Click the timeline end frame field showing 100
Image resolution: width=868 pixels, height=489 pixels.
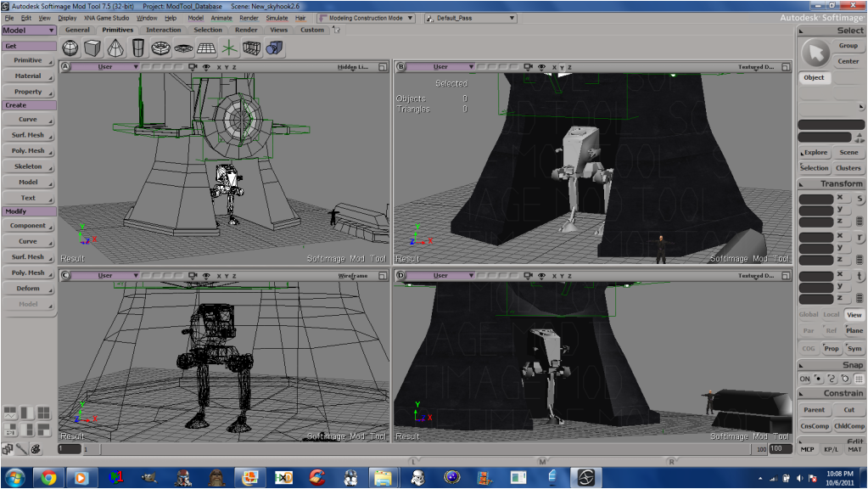(780, 449)
